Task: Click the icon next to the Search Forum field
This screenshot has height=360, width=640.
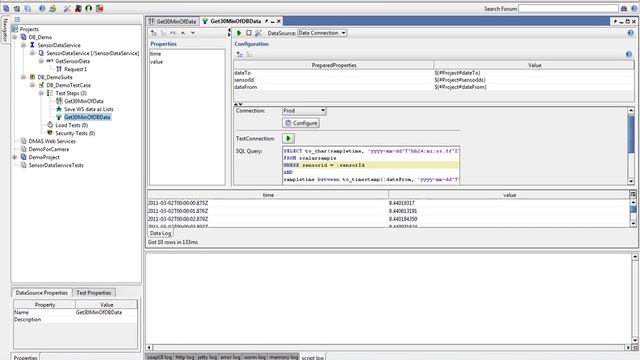Action: 624,9
